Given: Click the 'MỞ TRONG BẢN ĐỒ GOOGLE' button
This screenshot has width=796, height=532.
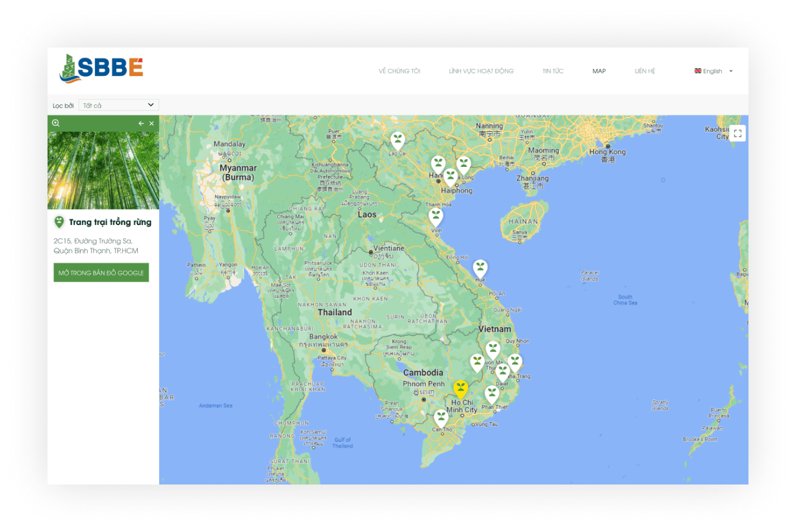Looking at the screenshot, I should tap(101, 273).
